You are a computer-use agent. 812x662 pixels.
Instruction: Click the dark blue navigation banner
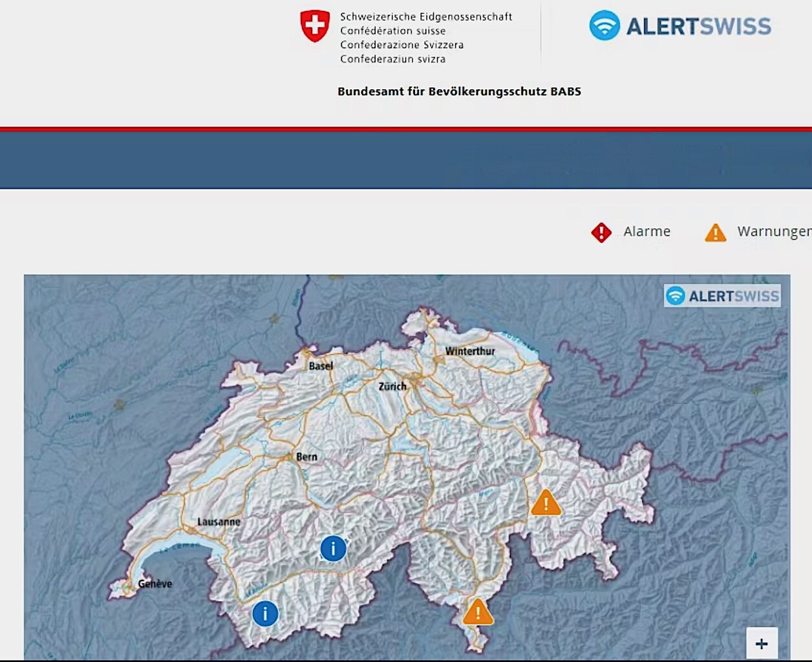click(406, 160)
